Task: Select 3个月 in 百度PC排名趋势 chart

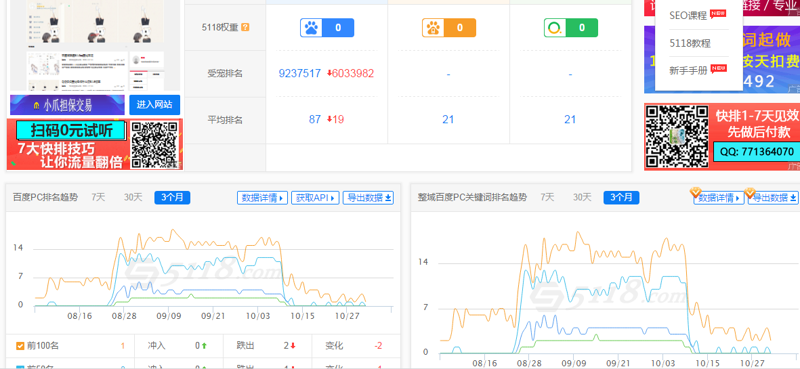Action: [x=172, y=198]
